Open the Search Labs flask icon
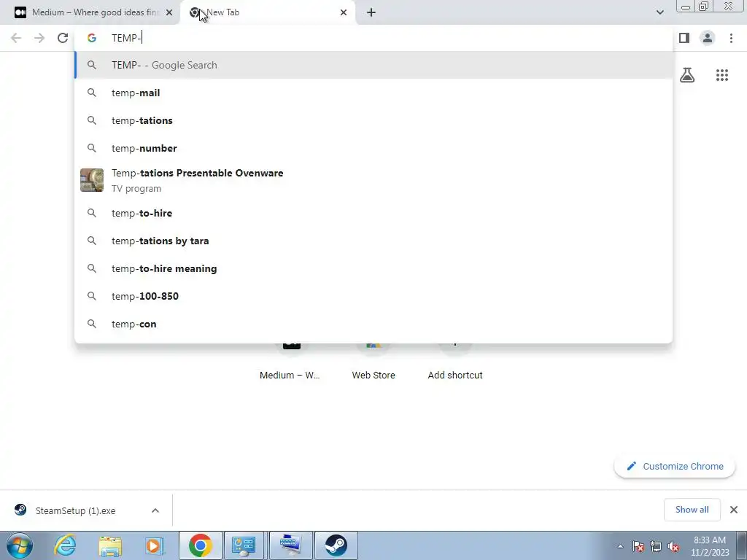The width and height of the screenshot is (747, 560). pos(687,75)
